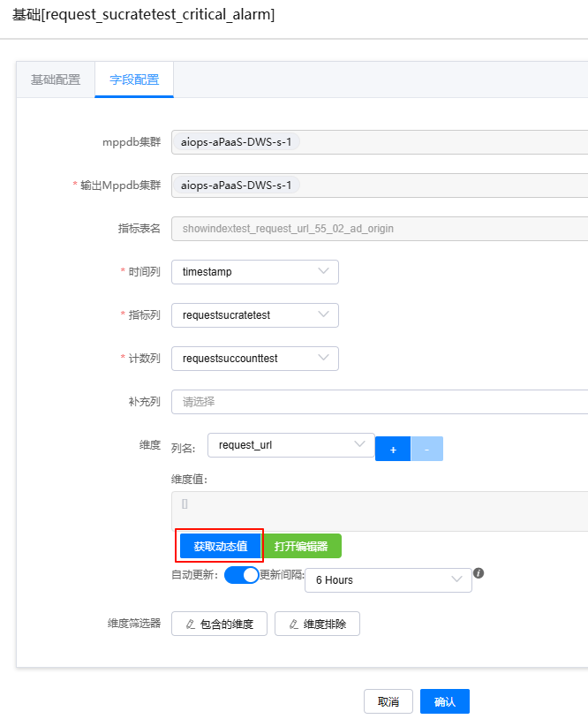Click the minus button to remove dimension
The height and width of the screenshot is (719, 588).
(426, 449)
